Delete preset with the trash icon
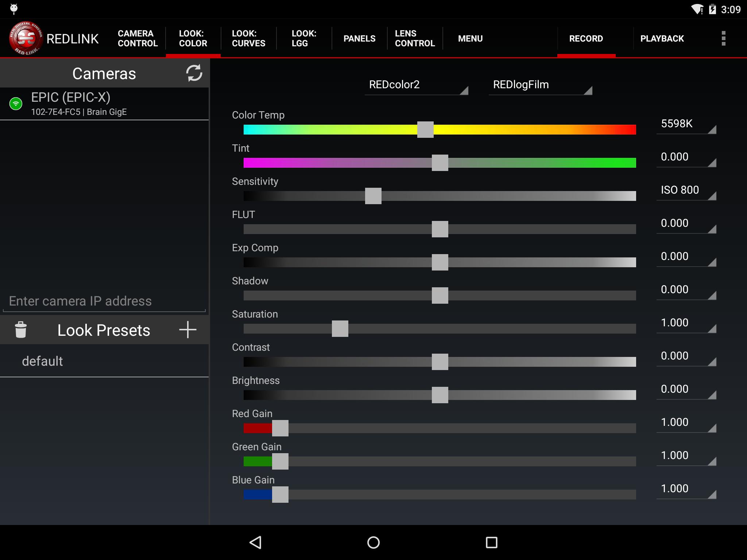The image size is (747, 560). pyautogui.click(x=21, y=330)
